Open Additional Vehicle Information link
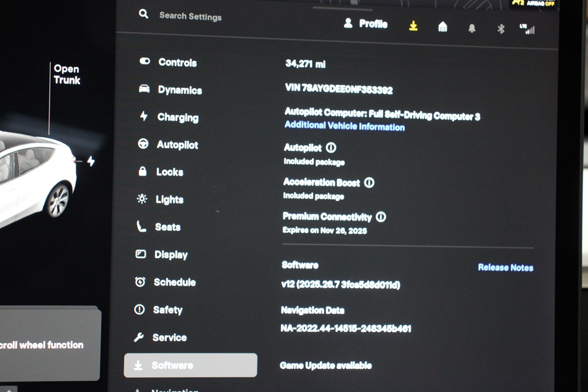Screen dimensions: 588x392 [344, 126]
